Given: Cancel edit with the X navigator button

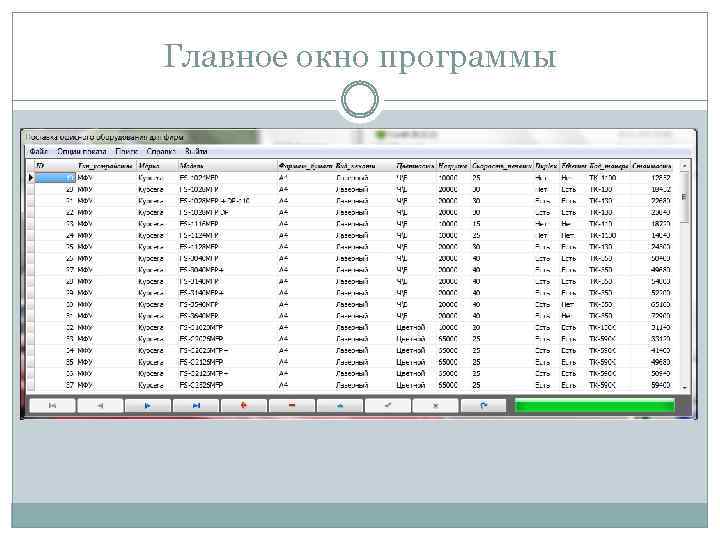Looking at the screenshot, I should (435, 405).
